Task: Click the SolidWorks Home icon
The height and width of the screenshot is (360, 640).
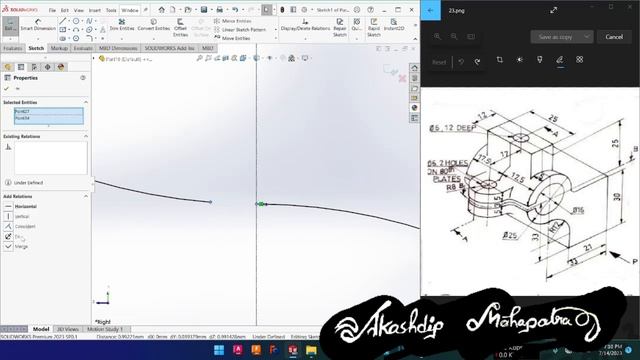Action: (x=162, y=10)
